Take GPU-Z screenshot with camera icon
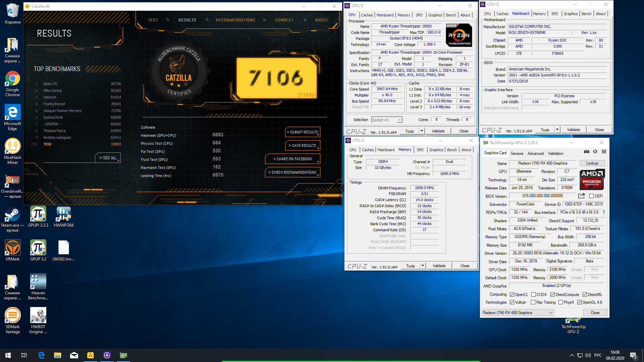Viewport: 644px width, 362px height. (586, 152)
